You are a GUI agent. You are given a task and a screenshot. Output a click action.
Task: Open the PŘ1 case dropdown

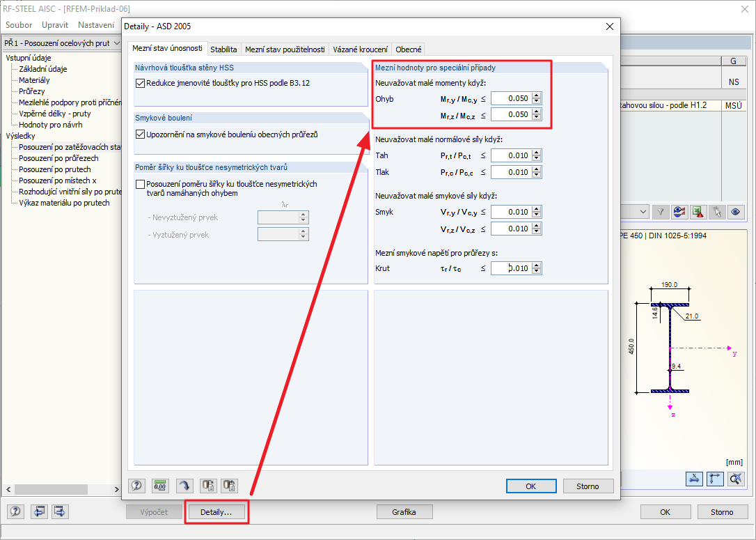(116, 43)
